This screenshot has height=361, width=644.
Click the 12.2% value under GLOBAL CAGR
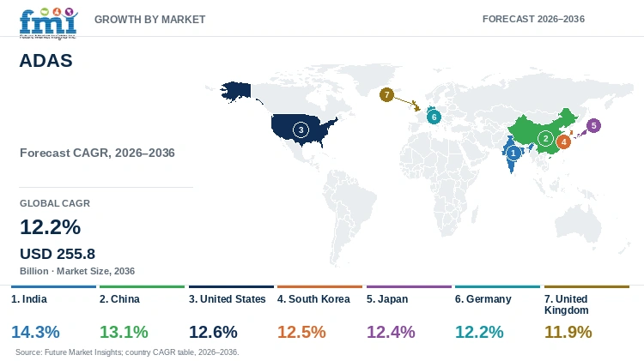[51, 227]
